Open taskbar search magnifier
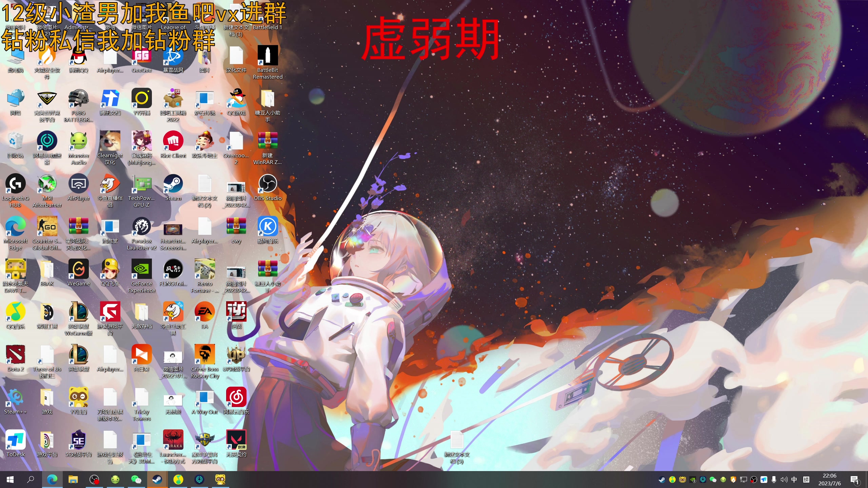This screenshot has height=488, width=868. pyautogui.click(x=31, y=480)
